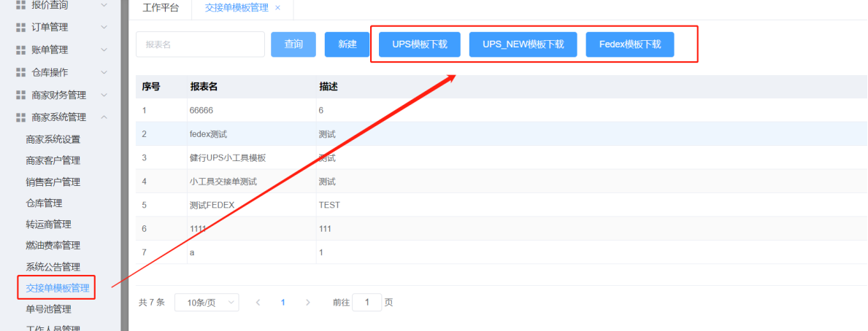Download the UPS模板 template
Viewport: 868px width, 331px height.
tap(420, 44)
